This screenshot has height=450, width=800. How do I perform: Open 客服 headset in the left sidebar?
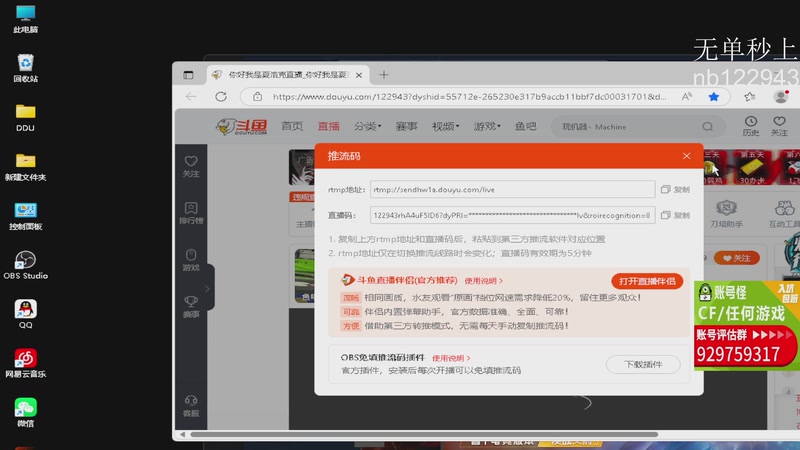[x=191, y=406]
